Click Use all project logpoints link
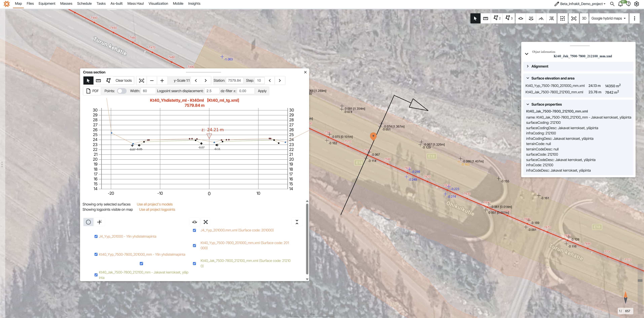 (157, 210)
